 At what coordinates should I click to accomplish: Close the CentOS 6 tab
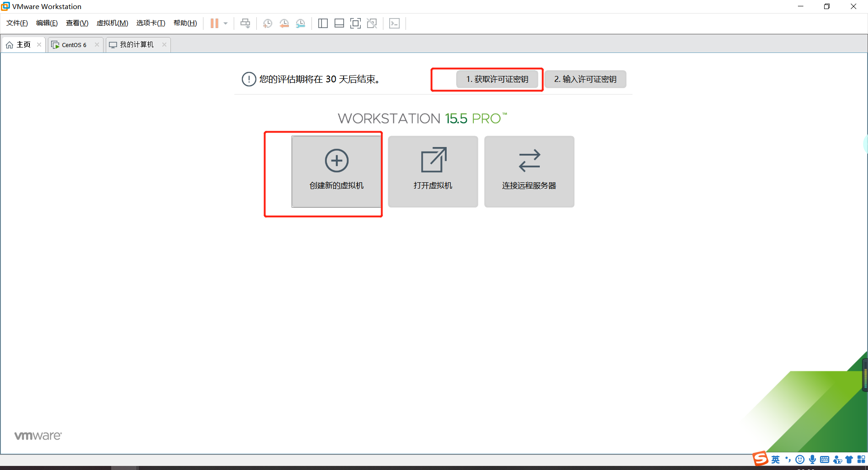tap(97, 44)
